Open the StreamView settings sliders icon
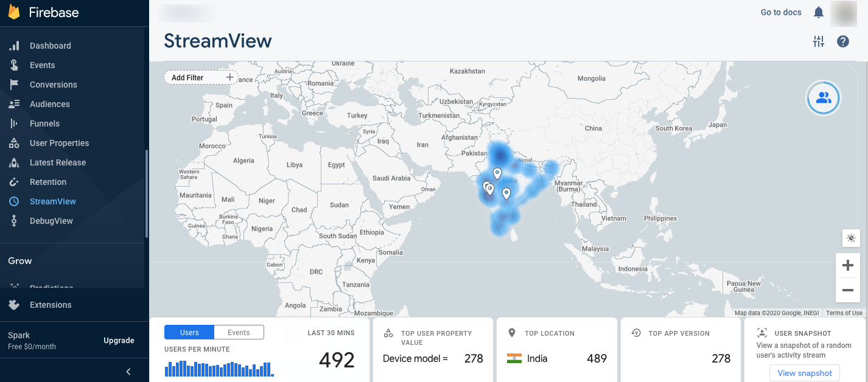 pyautogui.click(x=819, y=41)
